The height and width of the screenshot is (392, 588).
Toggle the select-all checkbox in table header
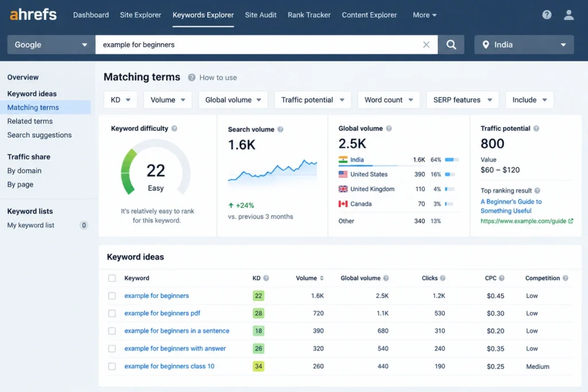pyautogui.click(x=112, y=278)
